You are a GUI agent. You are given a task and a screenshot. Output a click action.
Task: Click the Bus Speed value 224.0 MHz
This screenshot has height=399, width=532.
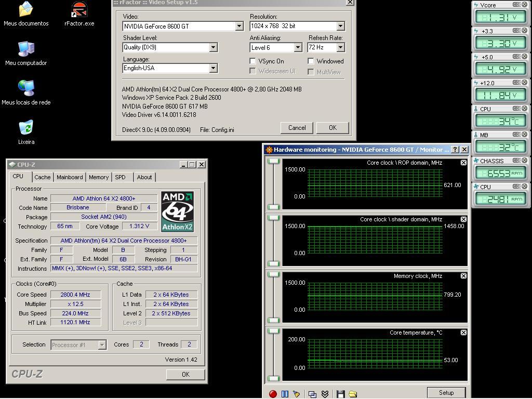click(x=75, y=313)
